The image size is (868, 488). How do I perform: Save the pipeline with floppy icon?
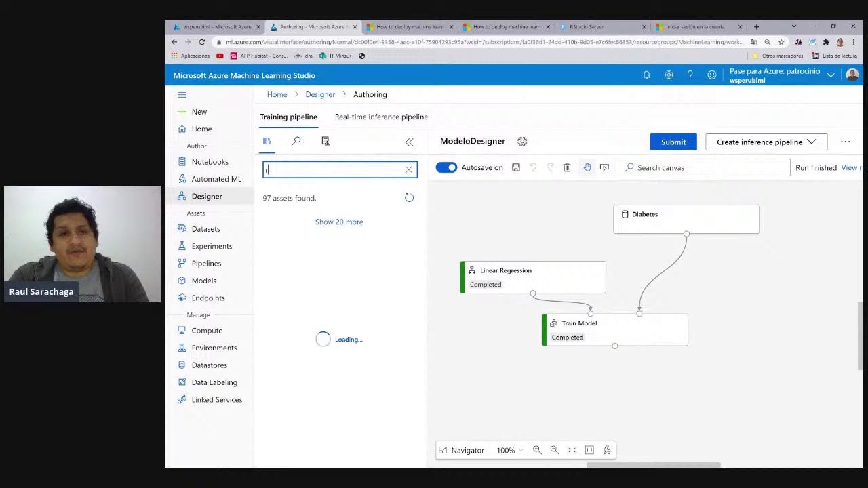pyautogui.click(x=516, y=167)
